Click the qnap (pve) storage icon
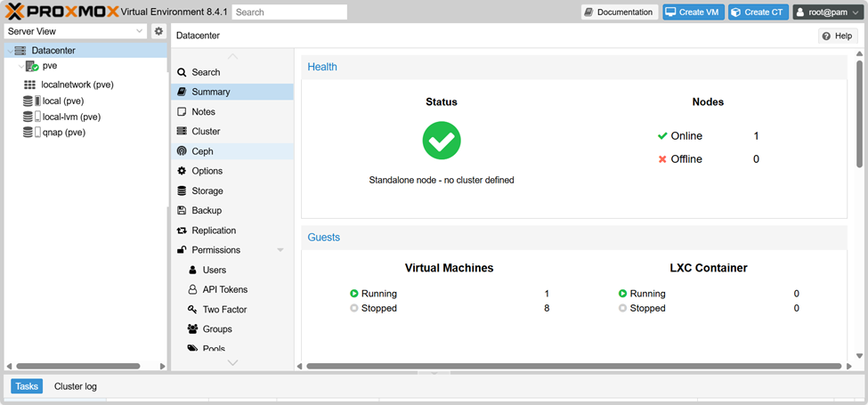Screen dimensions: 868x405 pos(30,133)
